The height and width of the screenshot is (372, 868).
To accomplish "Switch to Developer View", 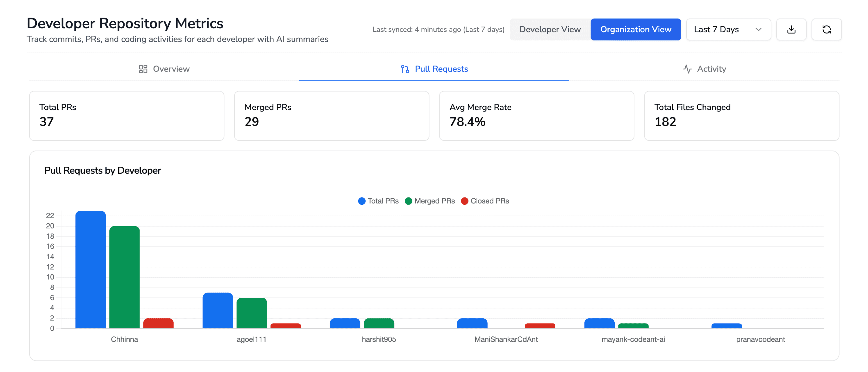I will (550, 29).
